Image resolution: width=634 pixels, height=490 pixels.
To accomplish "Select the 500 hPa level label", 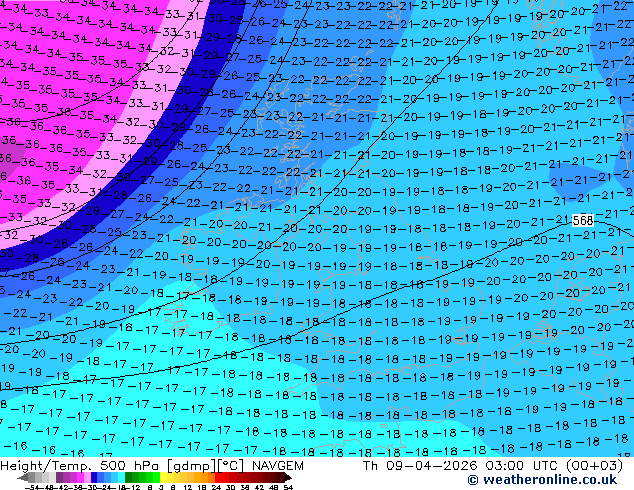I will [131, 466].
